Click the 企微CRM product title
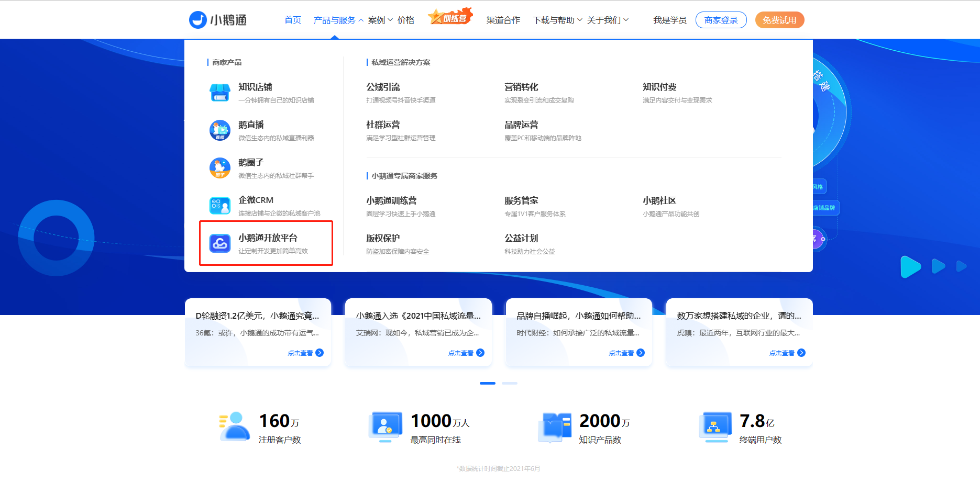Image resolution: width=980 pixels, height=495 pixels. pos(256,200)
